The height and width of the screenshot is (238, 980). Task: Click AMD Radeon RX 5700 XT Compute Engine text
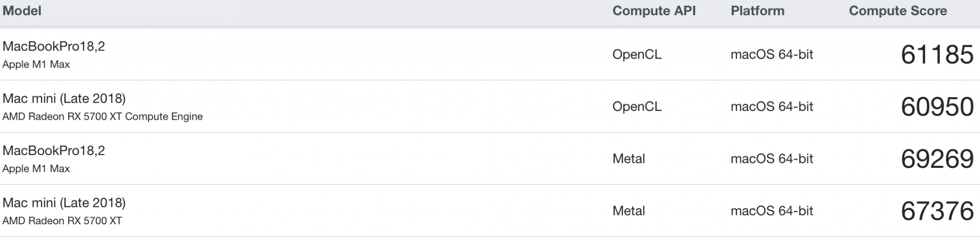(102, 117)
